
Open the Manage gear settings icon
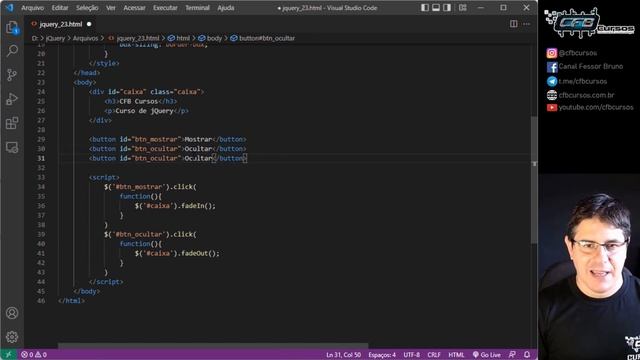(x=12, y=337)
